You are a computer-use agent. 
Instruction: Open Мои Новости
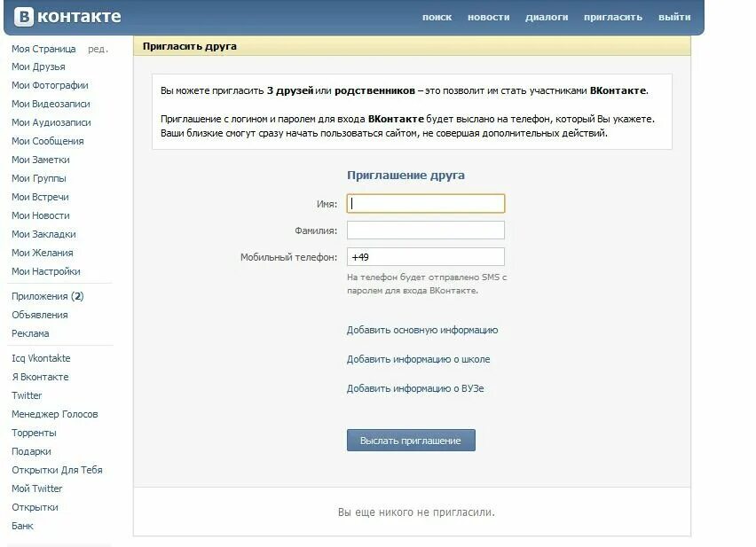(x=41, y=215)
